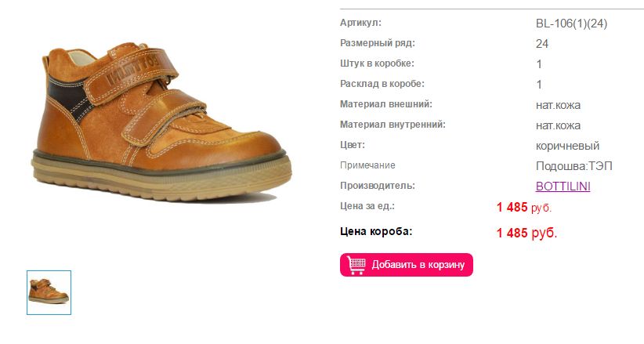The height and width of the screenshot is (344, 644).
Task: Open the BOTTILINI manufacturer link
Action: click(563, 186)
